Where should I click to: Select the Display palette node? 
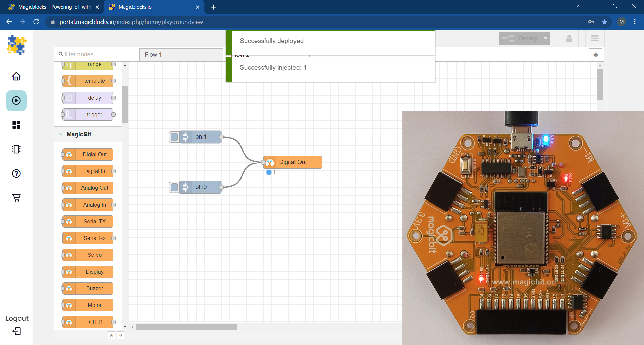pos(88,272)
